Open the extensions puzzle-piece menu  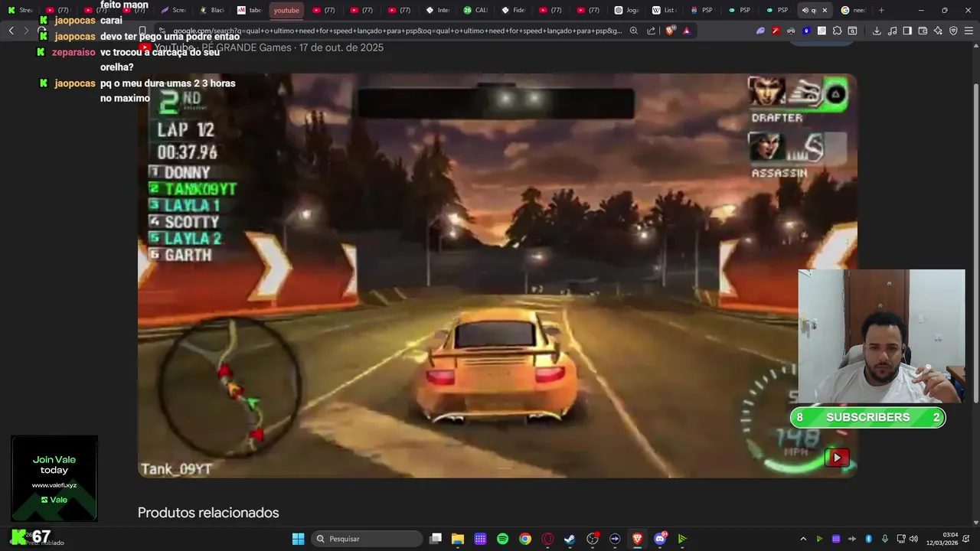click(837, 31)
